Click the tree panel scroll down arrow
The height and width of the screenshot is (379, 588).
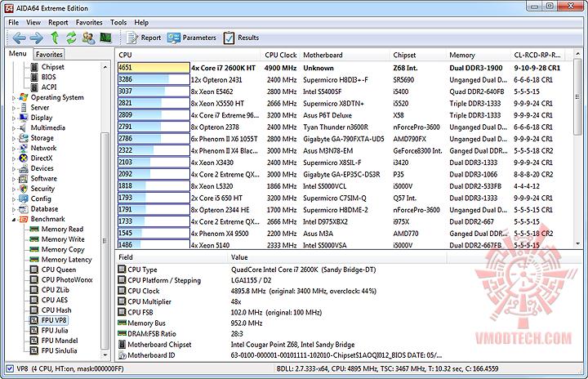click(105, 354)
